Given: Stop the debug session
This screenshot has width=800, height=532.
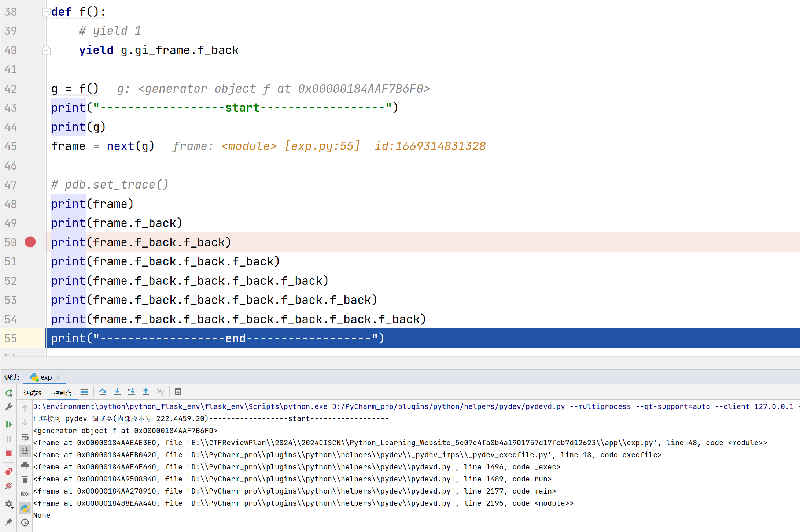Looking at the screenshot, I should pos(9,453).
